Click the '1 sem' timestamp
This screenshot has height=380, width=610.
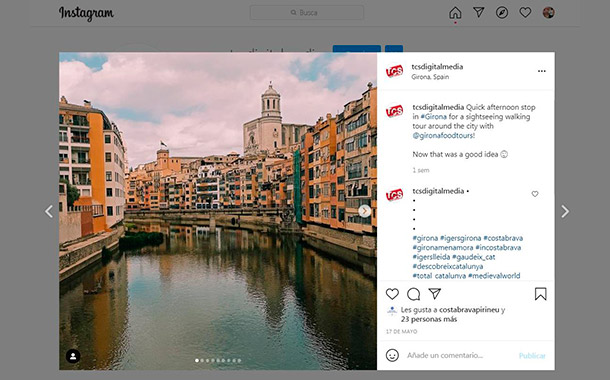pyautogui.click(x=421, y=170)
